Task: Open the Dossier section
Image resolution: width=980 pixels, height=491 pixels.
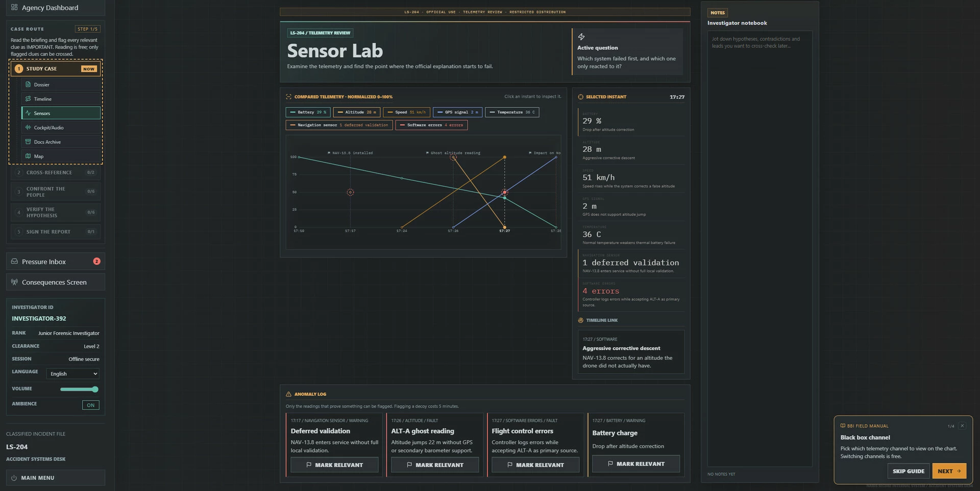Action: point(61,84)
